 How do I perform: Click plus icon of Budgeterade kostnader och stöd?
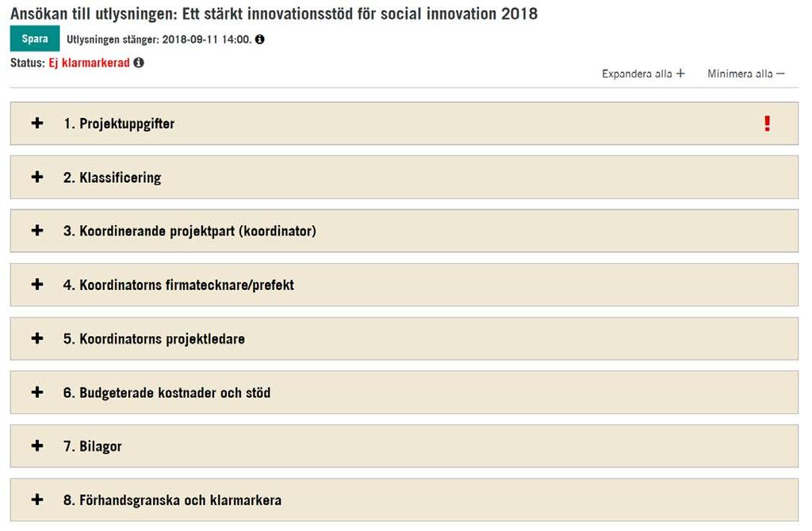pos(37,392)
